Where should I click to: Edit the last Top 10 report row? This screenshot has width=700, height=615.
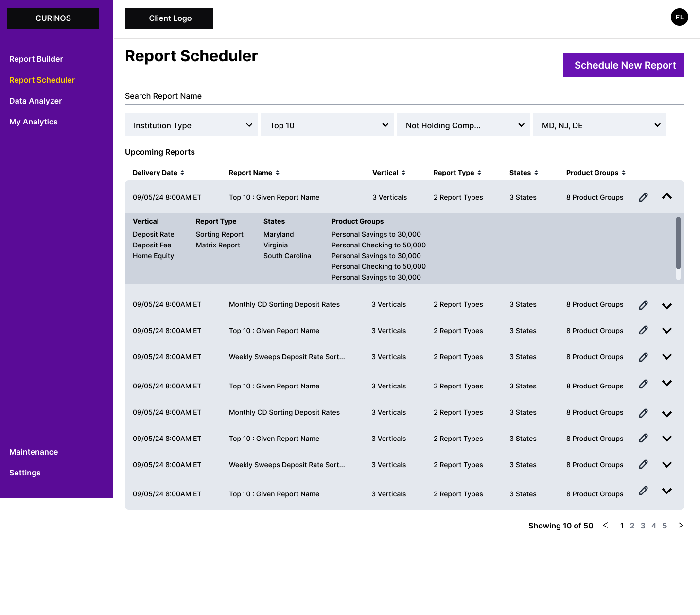(643, 491)
